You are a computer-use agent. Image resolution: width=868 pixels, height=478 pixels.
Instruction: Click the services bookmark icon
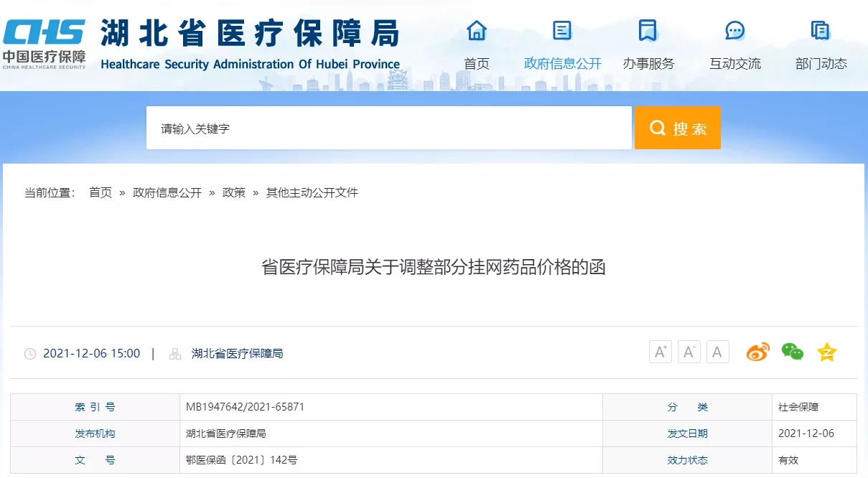(x=648, y=31)
